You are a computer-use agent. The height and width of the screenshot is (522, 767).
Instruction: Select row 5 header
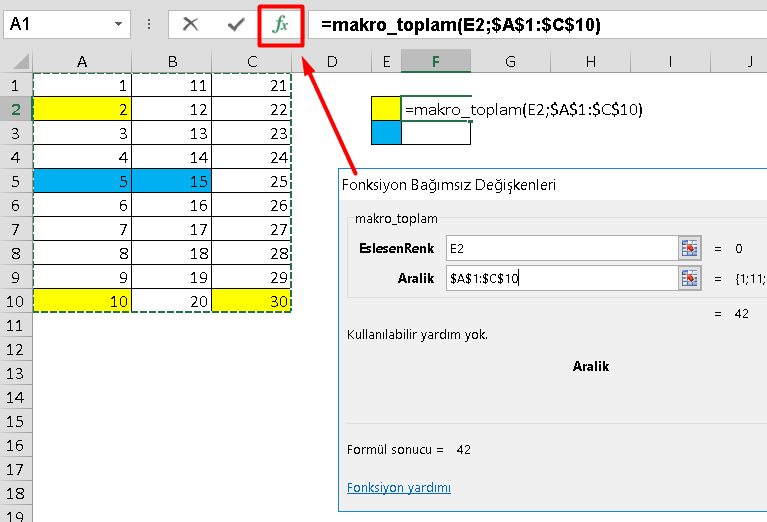point(16,181)
